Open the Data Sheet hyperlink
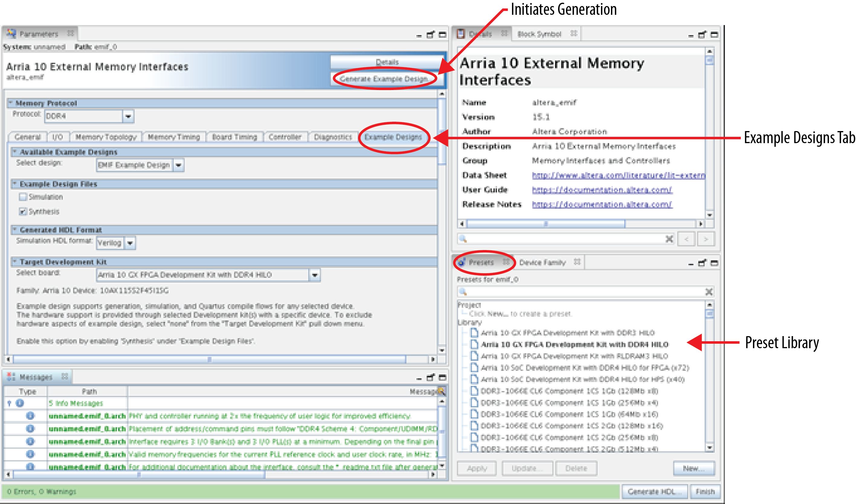 click(x=618, y=175)
